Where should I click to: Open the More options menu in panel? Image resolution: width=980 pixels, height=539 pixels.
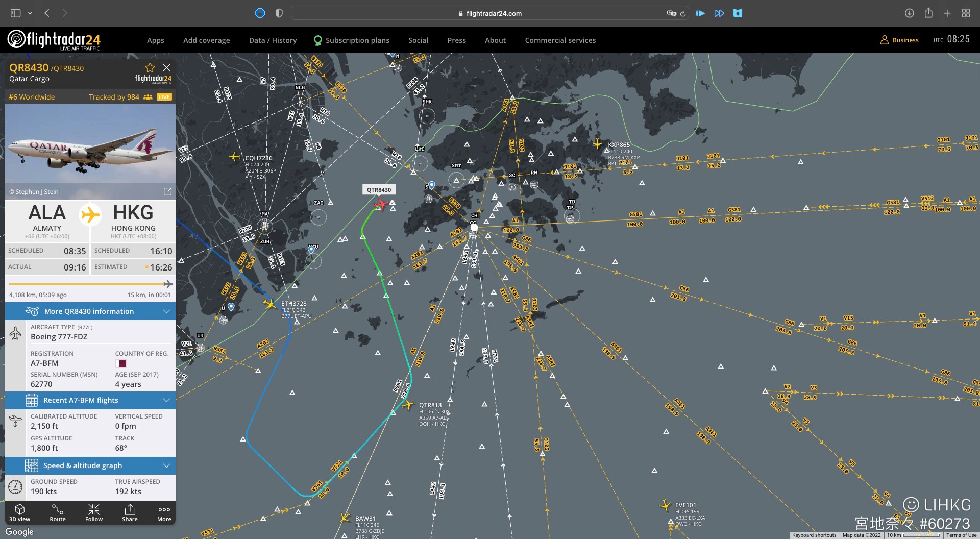point(164,513)
